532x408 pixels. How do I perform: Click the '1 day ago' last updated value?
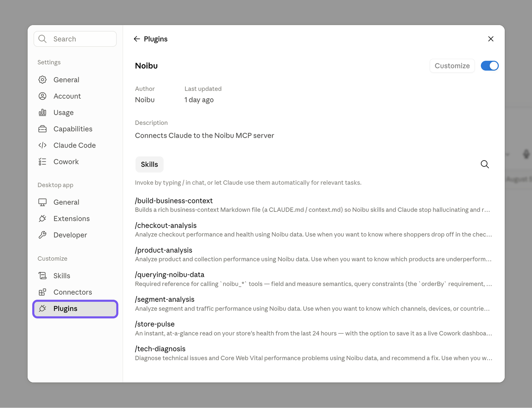pyautogui.click(x=199, y=100)
